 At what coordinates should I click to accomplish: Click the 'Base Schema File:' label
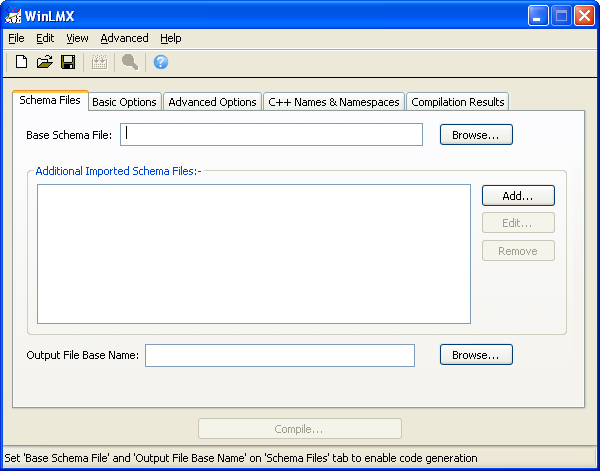(x=69, y=135)
